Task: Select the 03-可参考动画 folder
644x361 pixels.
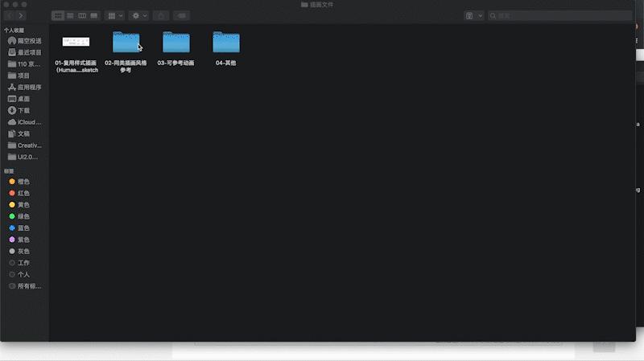Action: point(175,43)
